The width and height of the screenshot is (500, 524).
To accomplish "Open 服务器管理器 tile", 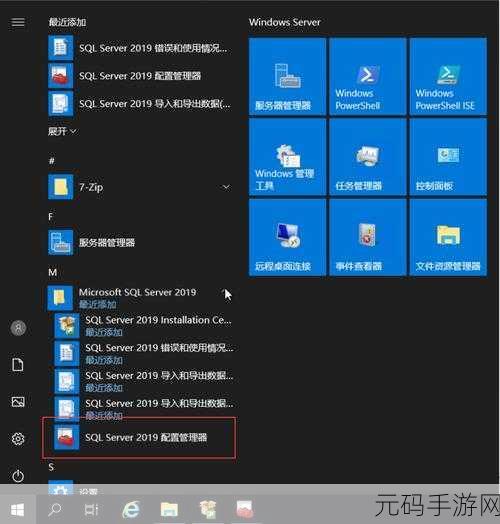I will [287, 77].
